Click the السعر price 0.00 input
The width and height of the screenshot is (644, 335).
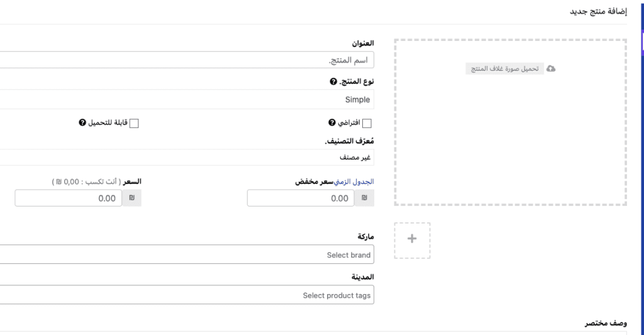68,198
